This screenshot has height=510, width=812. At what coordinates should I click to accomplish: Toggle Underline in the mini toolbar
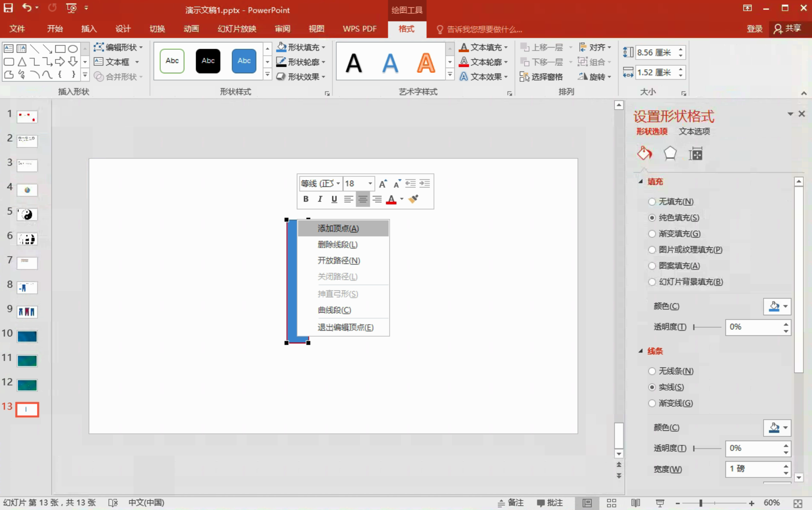pos(334,199)
